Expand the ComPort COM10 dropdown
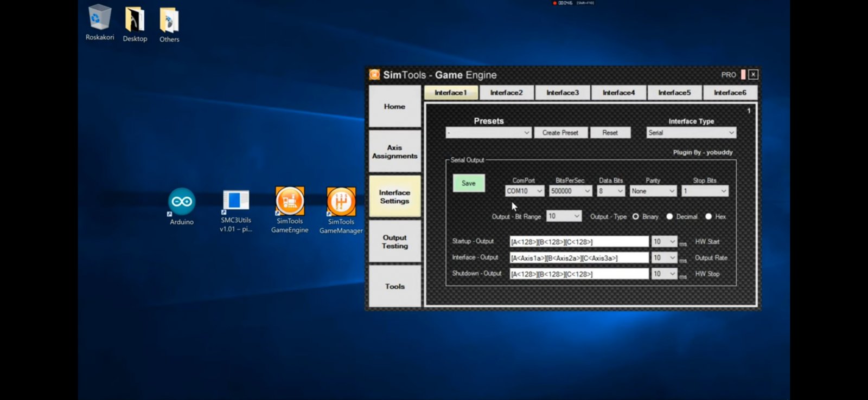Screen dimensions: 868x400 point(525,191)
